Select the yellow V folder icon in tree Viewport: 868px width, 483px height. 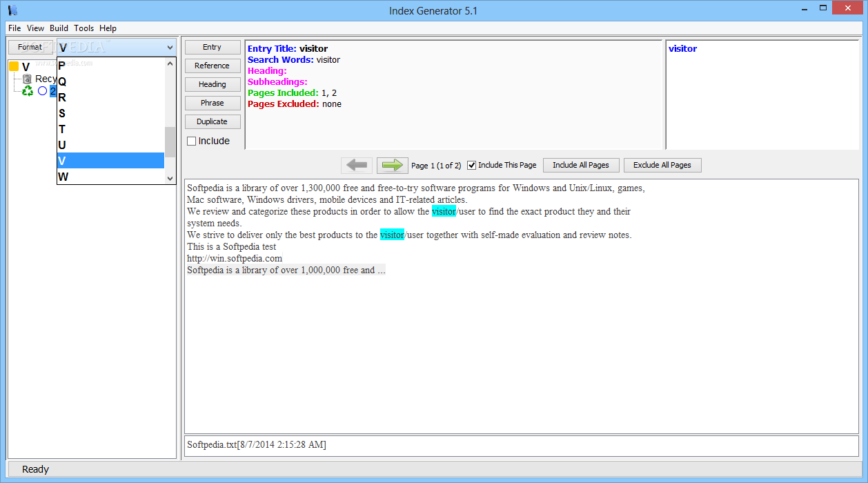(x=14, y=67)
